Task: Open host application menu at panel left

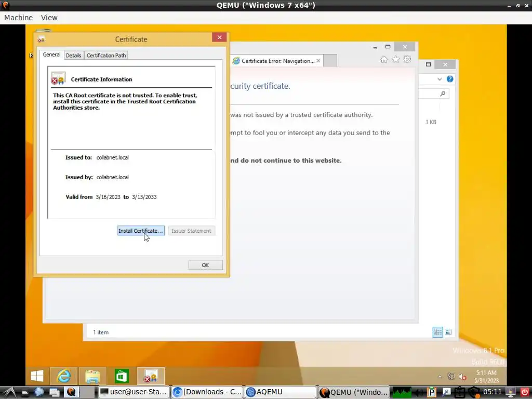Action: coord(9,392)
